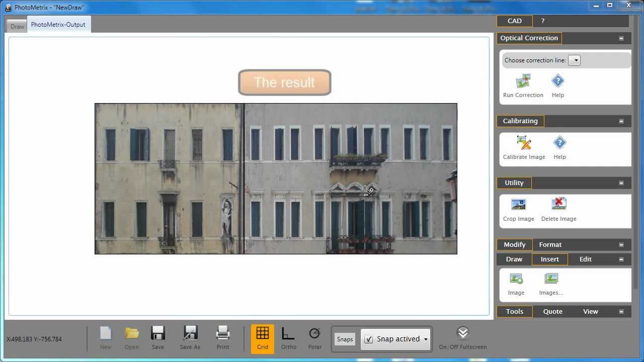The image size is (644, 362).
Task: Switch to the Format tab
Action: click(x=550, y=245)
